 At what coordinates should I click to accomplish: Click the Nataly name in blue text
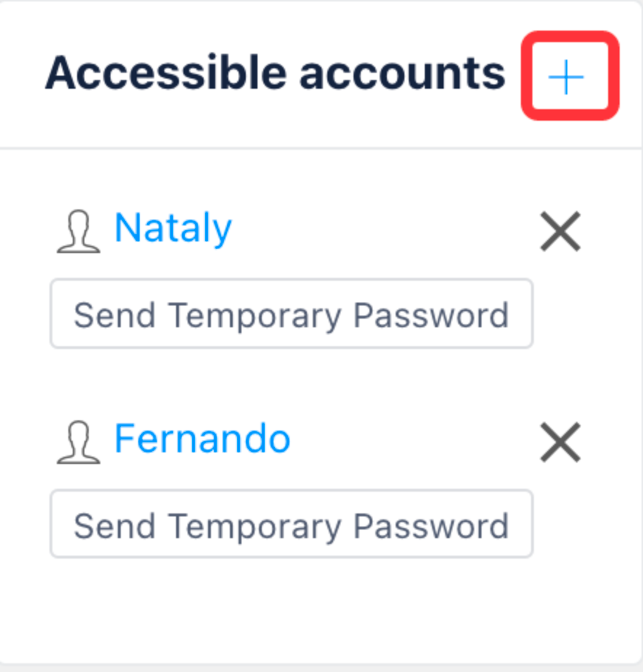coord(173,228)
